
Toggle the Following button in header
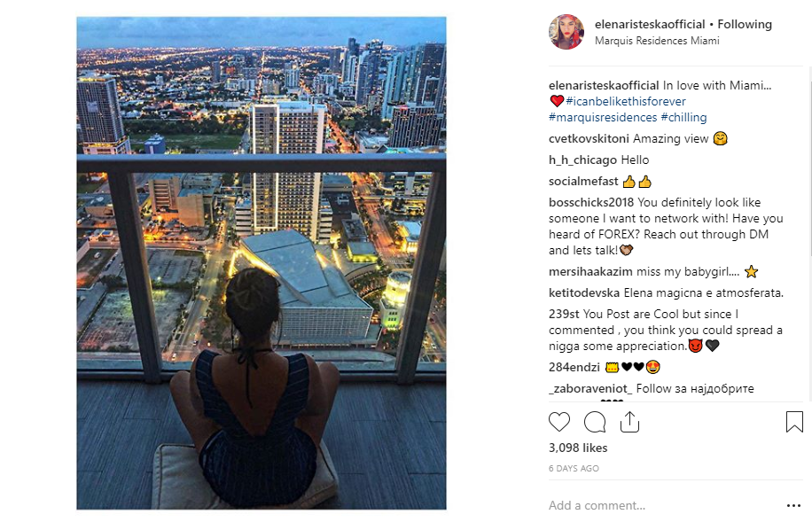pos(744,24)
